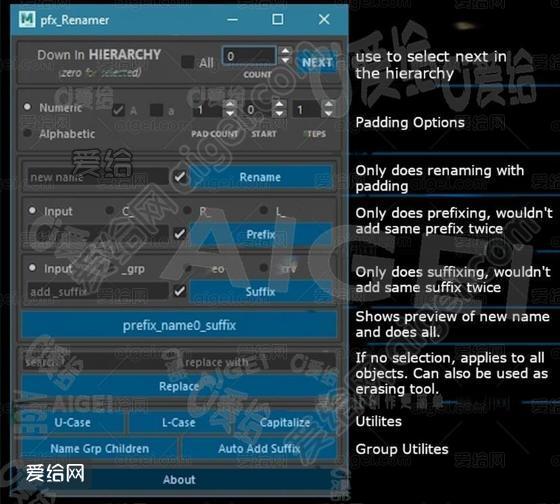Increase the STEPS spinner value
560x504 pixels.
[328, 105]
